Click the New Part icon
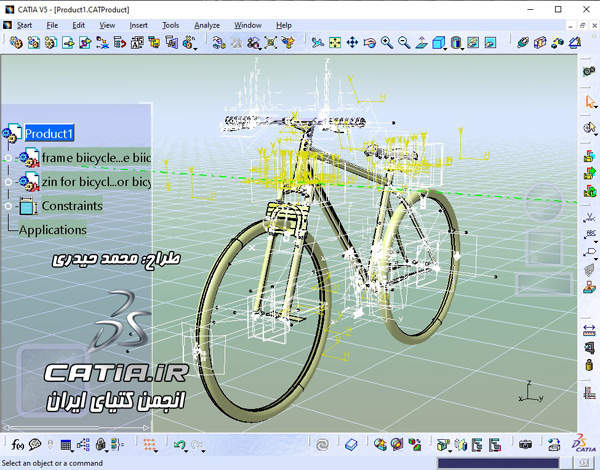The image size is (600, 470). tap(51, 42)
